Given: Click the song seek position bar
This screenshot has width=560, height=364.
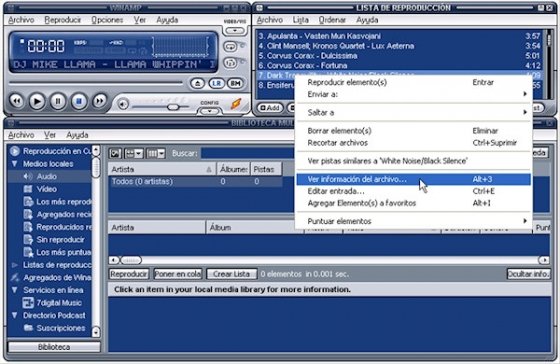Looking at the screenshot, I should tap(96, 84).
